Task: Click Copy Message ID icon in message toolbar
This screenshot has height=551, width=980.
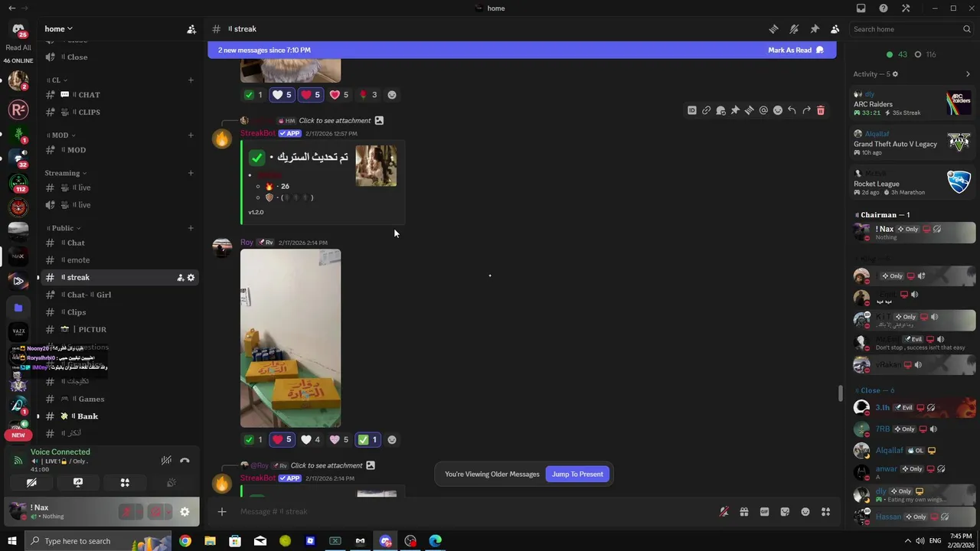Action: (692, 110)
